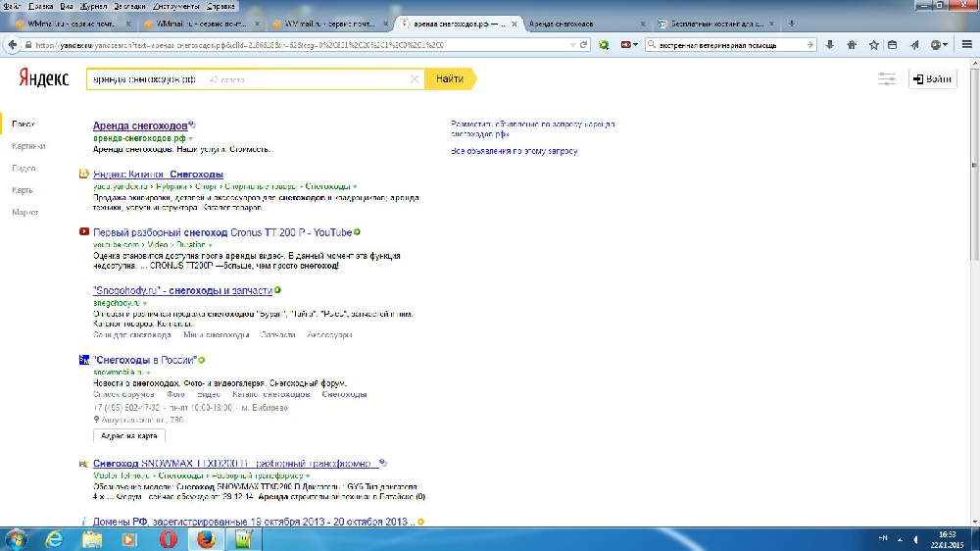The width and height of the screenshot is (980, 551).
Task: Click the YouTube favicon beside Cronus TT 200 result
Action: pos(84,232)
